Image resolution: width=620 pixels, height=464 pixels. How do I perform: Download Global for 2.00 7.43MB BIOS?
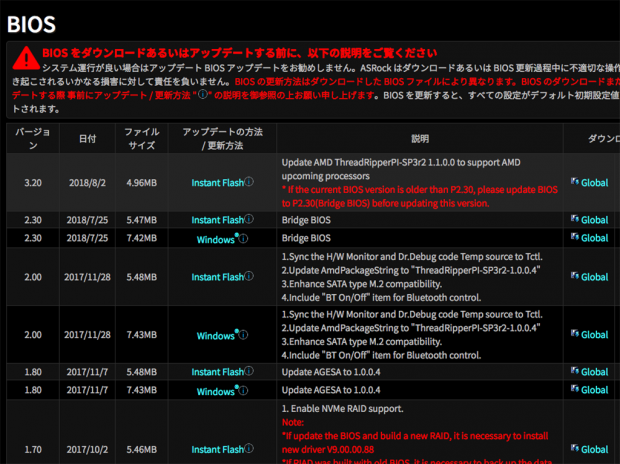pos(594,335)
